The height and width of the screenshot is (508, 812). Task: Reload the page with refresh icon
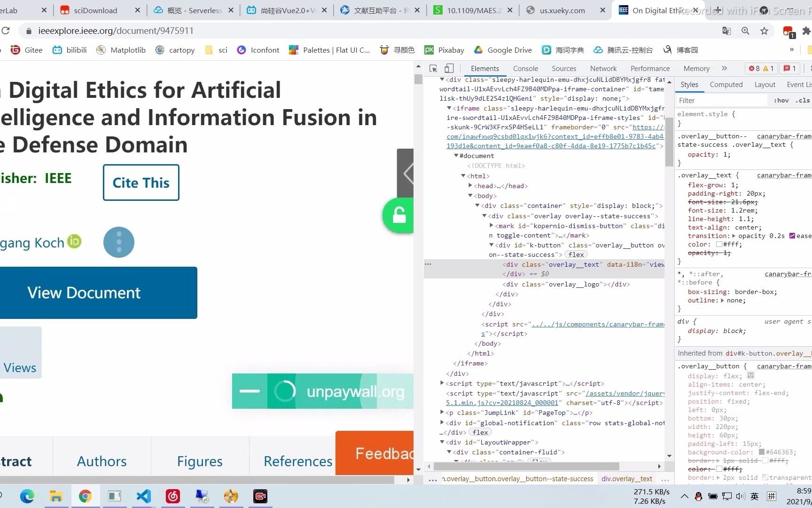click(x=6, y=31)
